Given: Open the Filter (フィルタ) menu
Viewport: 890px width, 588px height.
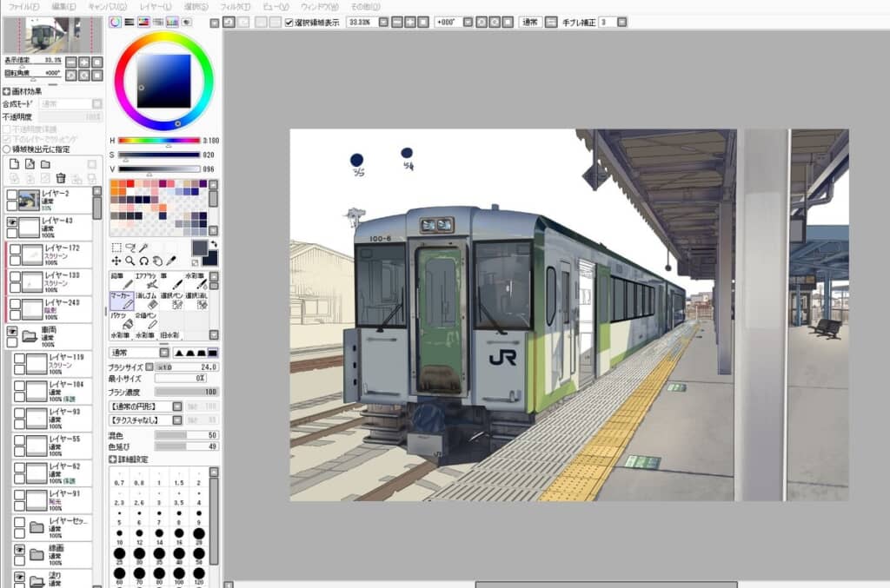Looking at the screenshot, I should coord(235,7).
